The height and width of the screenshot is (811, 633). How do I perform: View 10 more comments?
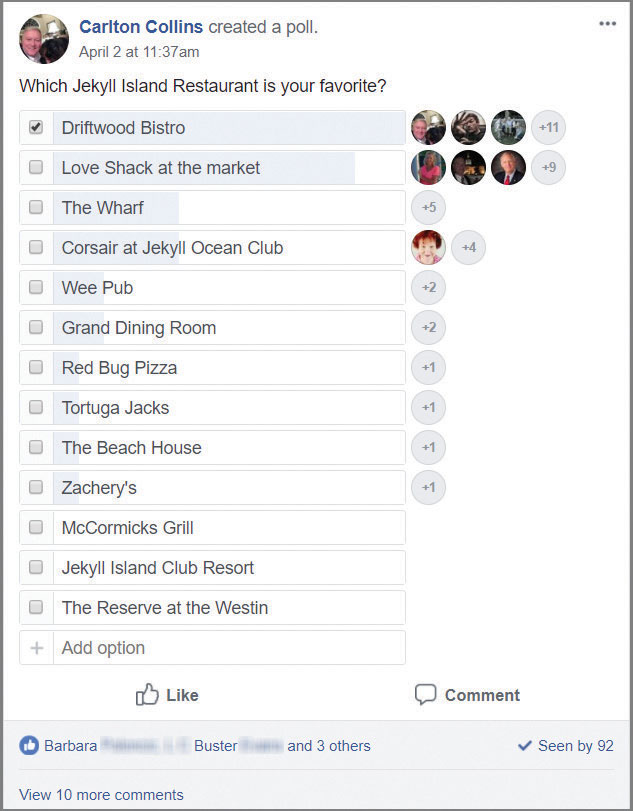click(101, 795)
